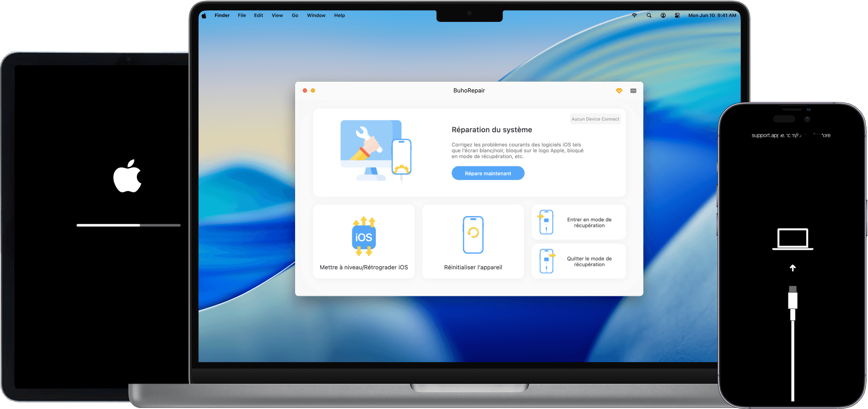Open the Apple menu icon
868x409 pixels.
pyautogui.click(x=204, y=16)
